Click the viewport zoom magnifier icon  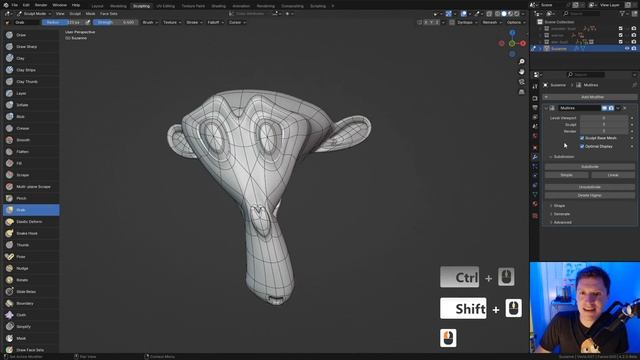click(x=522, y=61)
